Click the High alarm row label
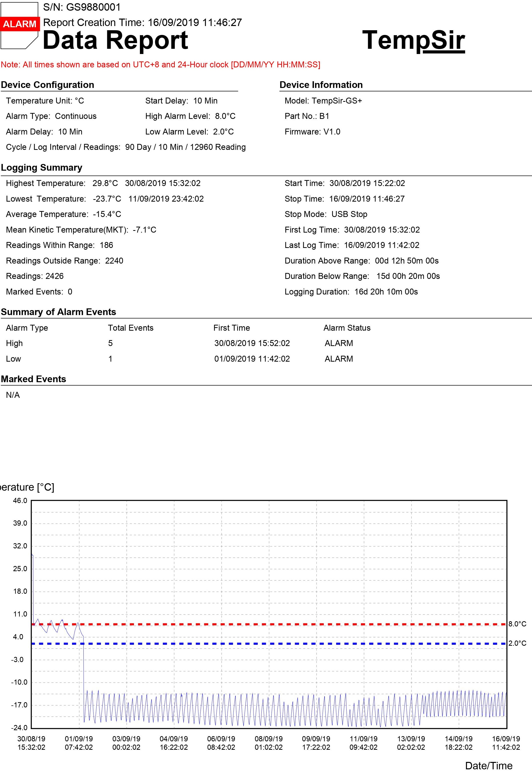Image resolution: width=532 pixels, height=778 pixels. [14, 343]
